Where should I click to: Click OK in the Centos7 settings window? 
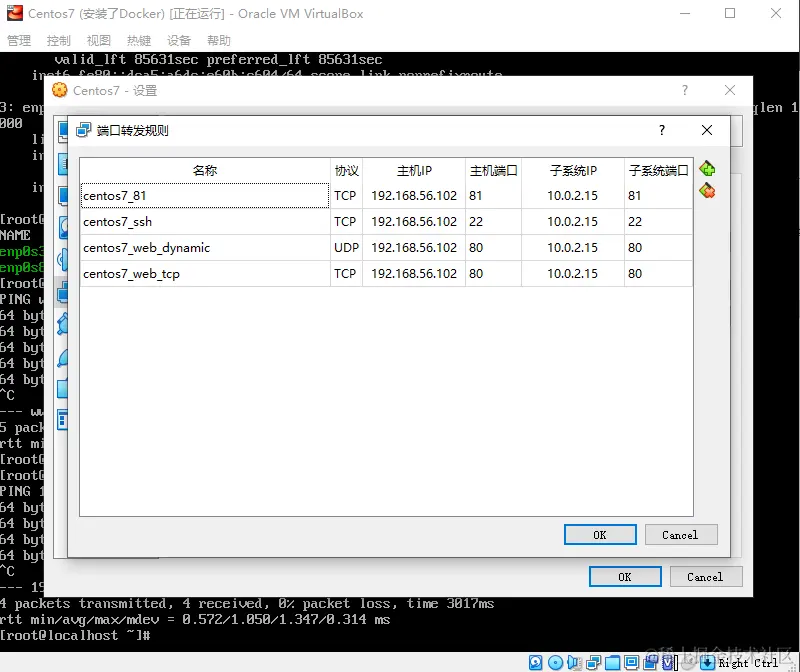625,577
